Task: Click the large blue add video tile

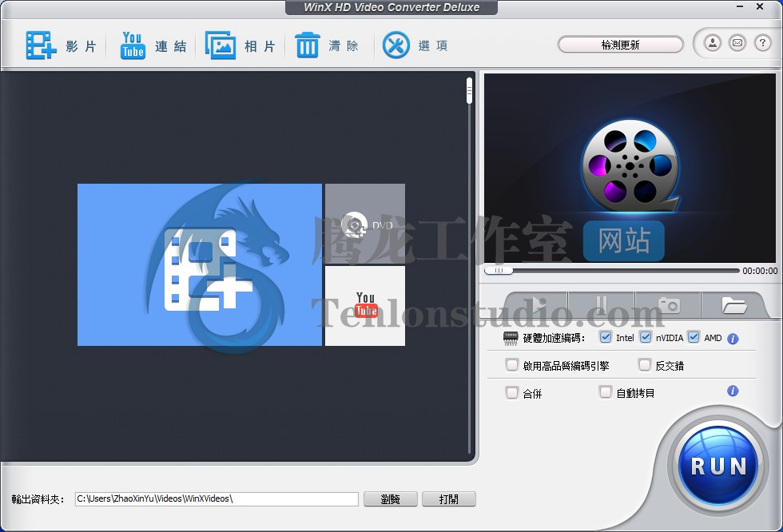Action: pyautogui.click(x=200, y=264)
